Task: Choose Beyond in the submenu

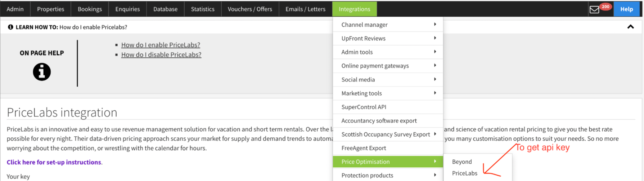Action: pyautogui.click(x=462, y=162)
